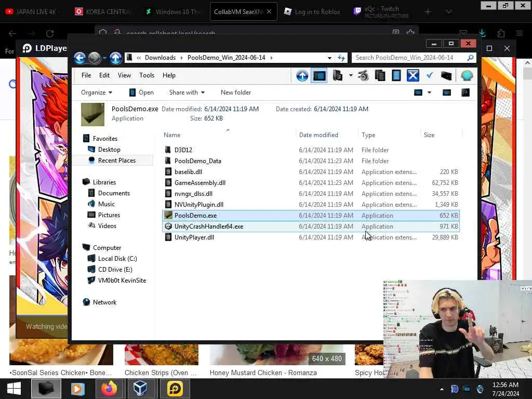The image size is (532, 399).
Task: Click the round up-arrow beside the address bar
Action: (115, 58)
